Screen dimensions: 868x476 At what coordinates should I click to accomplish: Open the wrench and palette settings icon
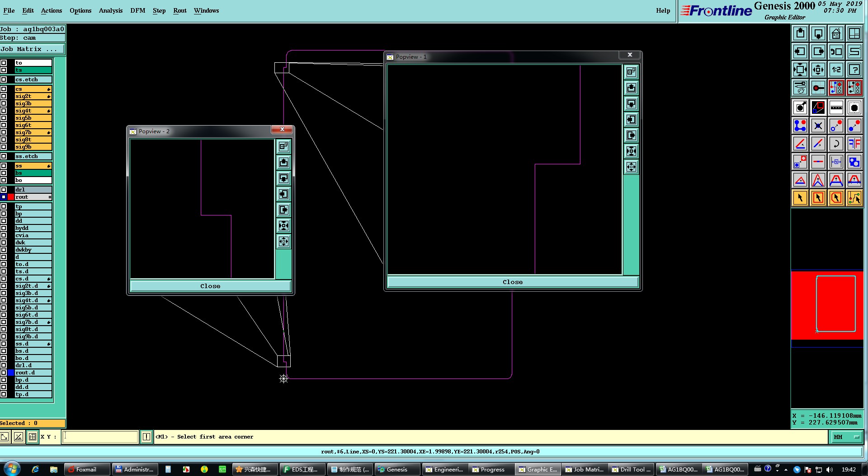(x=800, y=88)
